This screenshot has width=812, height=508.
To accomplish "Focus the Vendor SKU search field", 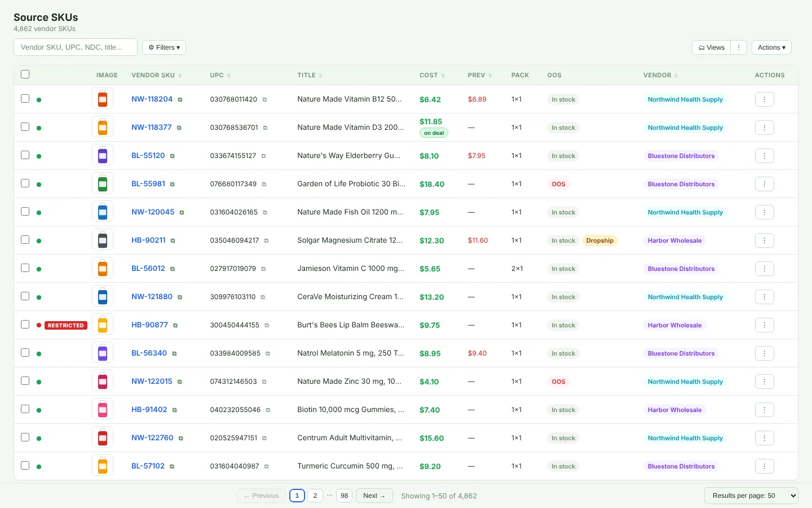I will (76, 47).
